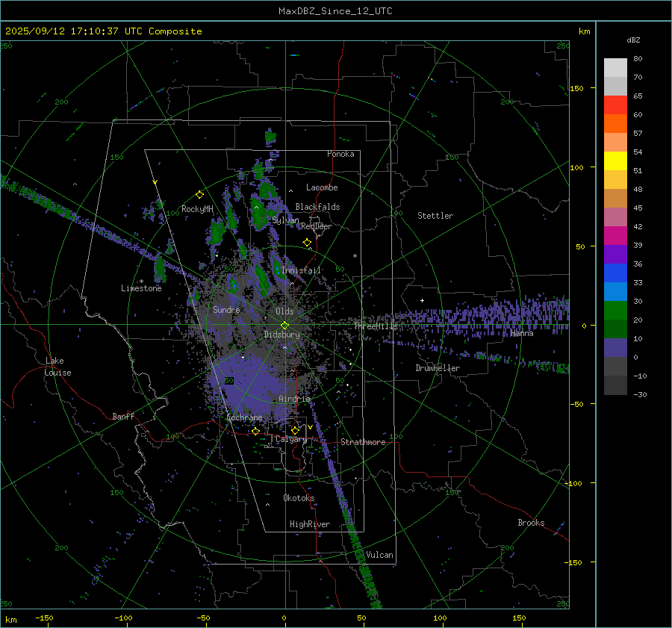Click the ThreeHills city label
Screen dimensions: 672x628
click(376, 326)
